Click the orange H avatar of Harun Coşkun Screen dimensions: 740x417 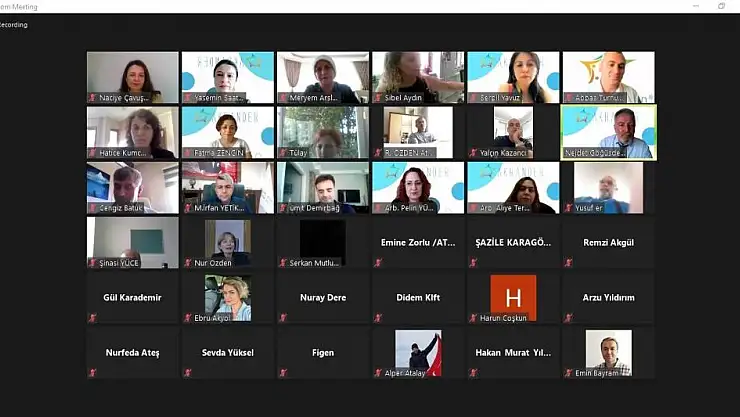513,296
